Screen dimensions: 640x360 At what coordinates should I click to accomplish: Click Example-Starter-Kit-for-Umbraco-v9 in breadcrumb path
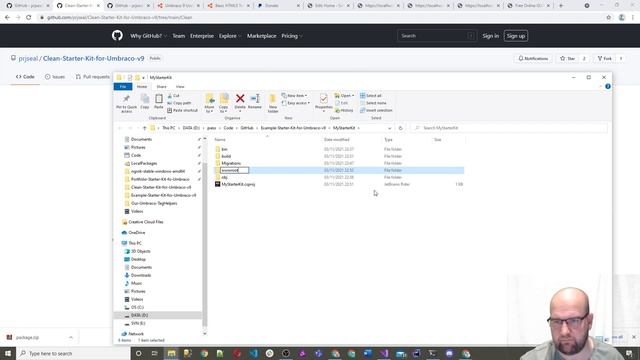(x=293, y=128)
